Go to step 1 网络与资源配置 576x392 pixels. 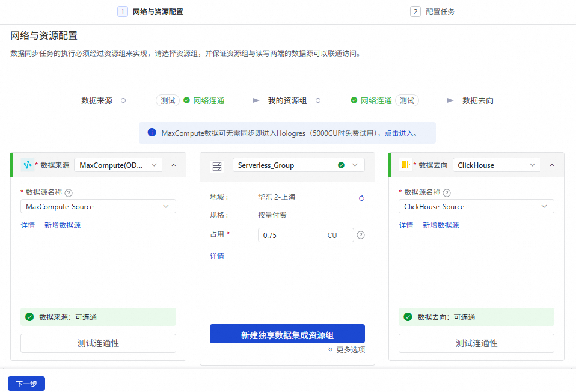click(150, 12)
